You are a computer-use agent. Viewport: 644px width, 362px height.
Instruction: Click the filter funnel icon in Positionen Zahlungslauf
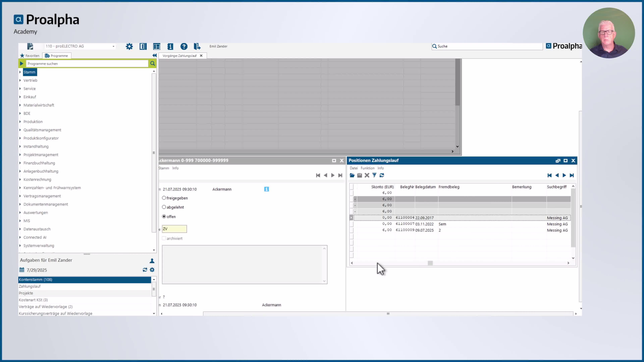pyautogui.click(x=374, y=175)
